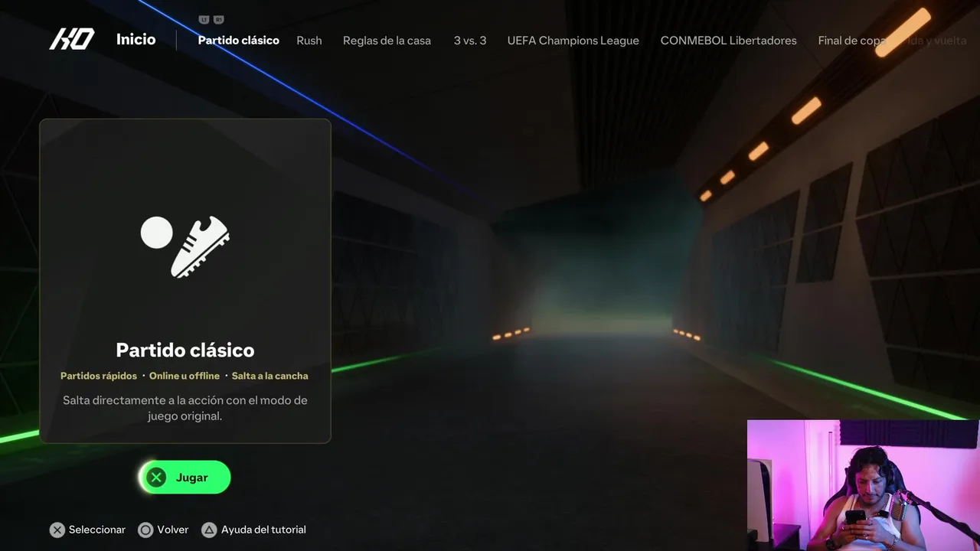Screen dimensions: 980x551
Task: Click the Partido clásico card title
Action: click(x=185, y=350)
